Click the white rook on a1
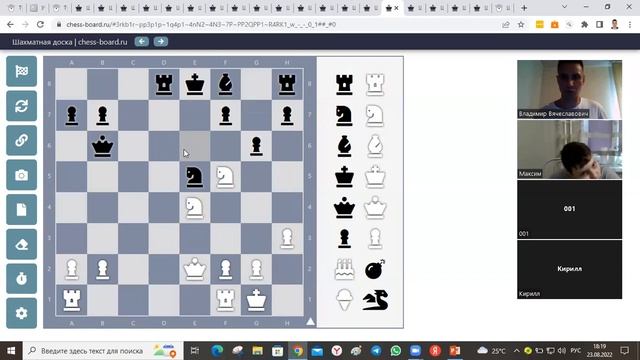The width and height of the screenshot is (640, 360). pyautogui.click(x=72, y=300)
